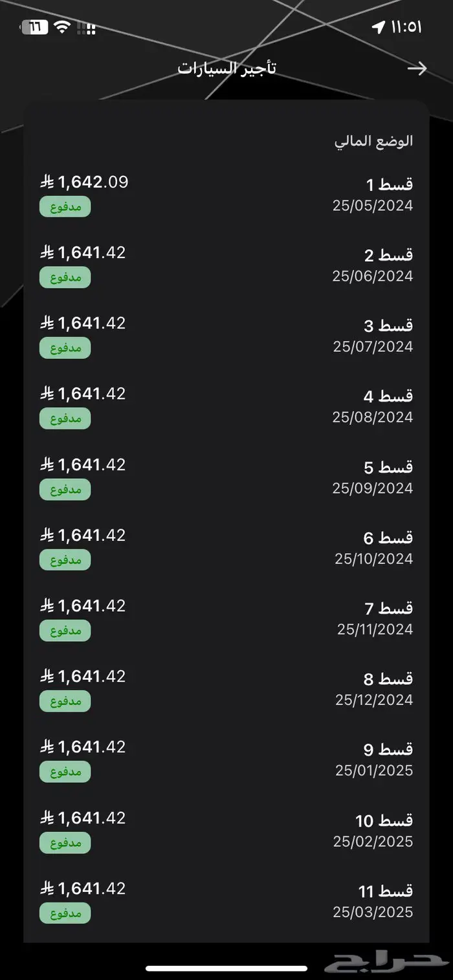This screenshot has height=980, width=453.
Task: Open the قسط 2 installment row
Action: pos(226,265)
